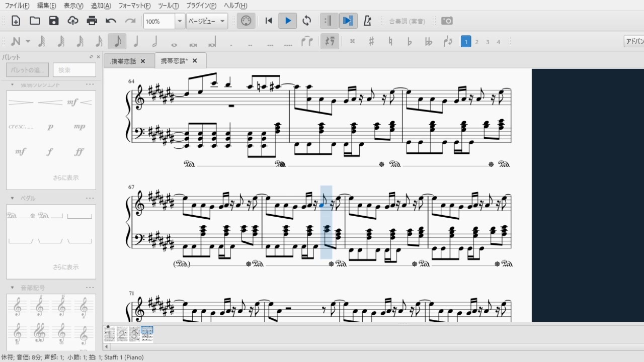The image size is (644, 362).
Task: Click the Image capture camera icon
Action: tap(447, 21)
